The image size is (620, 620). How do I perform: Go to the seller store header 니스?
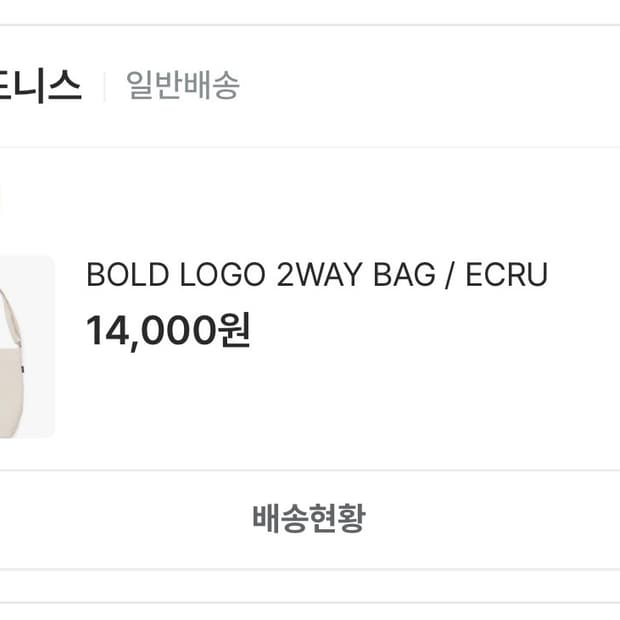(40, 86)
